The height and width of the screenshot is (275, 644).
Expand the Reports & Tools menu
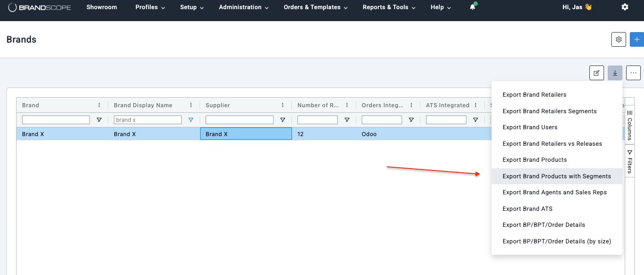click(x=389, y=7)
